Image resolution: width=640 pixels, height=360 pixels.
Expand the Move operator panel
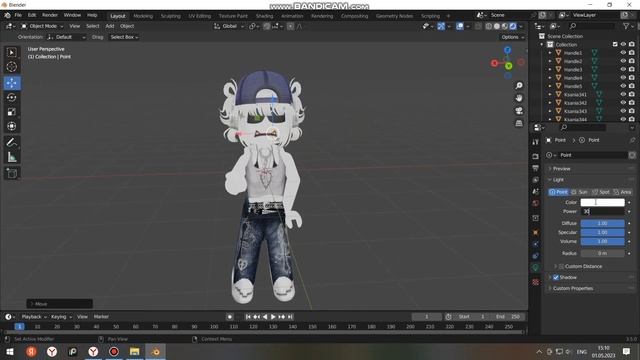click(60, 304)
